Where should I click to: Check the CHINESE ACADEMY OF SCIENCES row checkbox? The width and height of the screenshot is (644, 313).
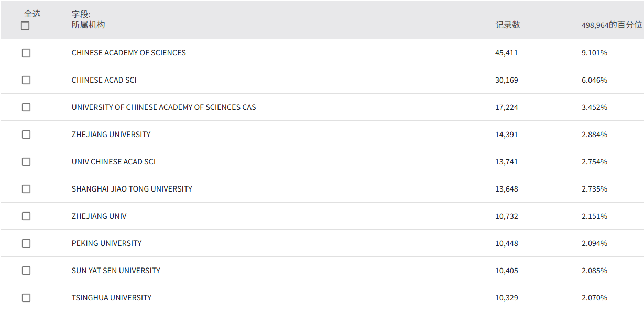click(x=26, y=53)
